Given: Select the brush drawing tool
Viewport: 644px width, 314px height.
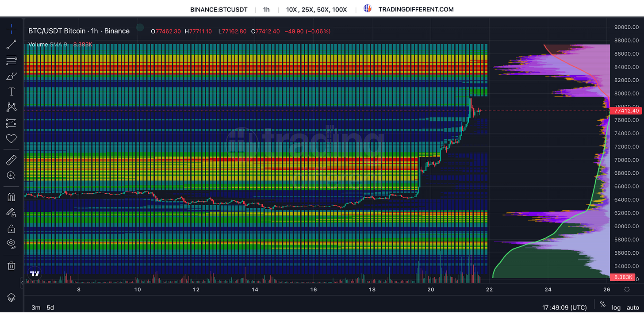Looking at the screenshot, I should click(x=11, y=76).
